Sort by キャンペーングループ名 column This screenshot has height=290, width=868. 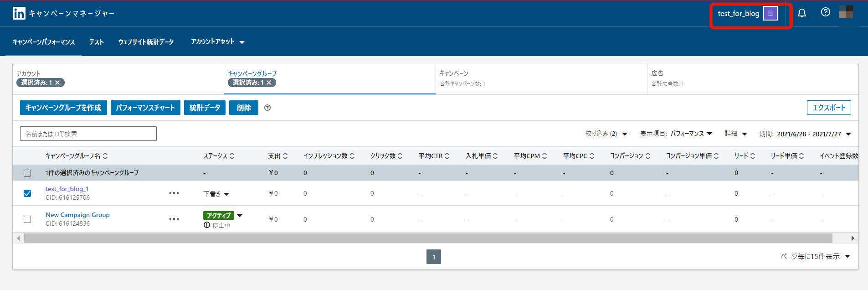(105, 156)
